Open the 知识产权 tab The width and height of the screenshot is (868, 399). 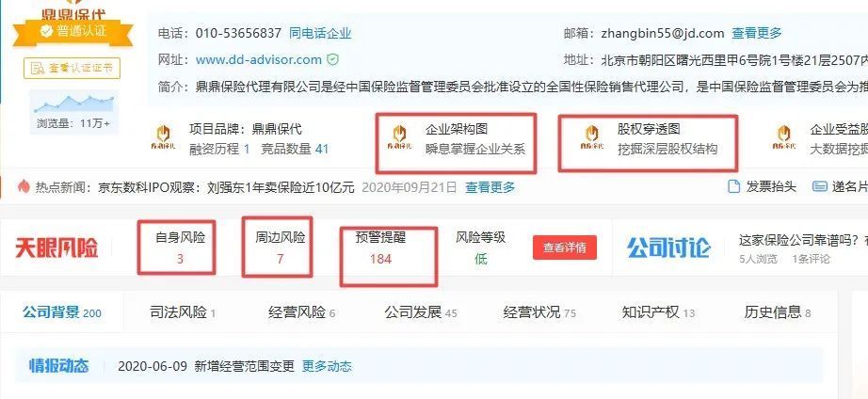click(658, 312)
